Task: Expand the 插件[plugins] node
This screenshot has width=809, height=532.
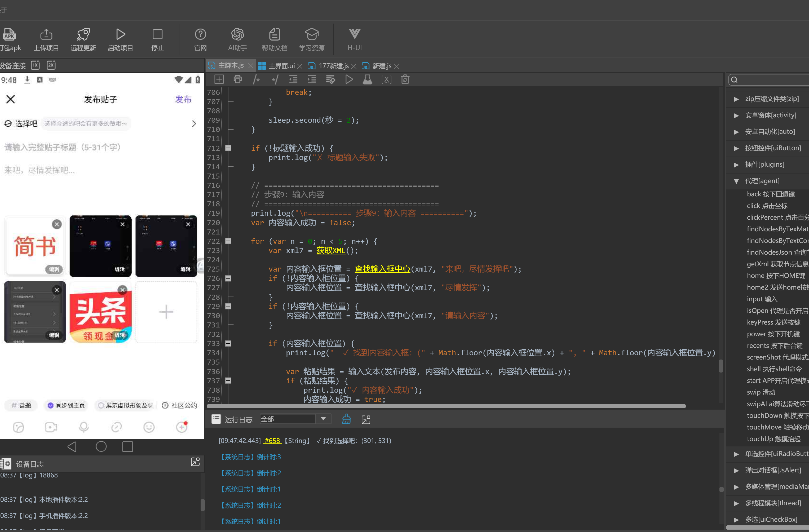Action: [x=736, y=165]
